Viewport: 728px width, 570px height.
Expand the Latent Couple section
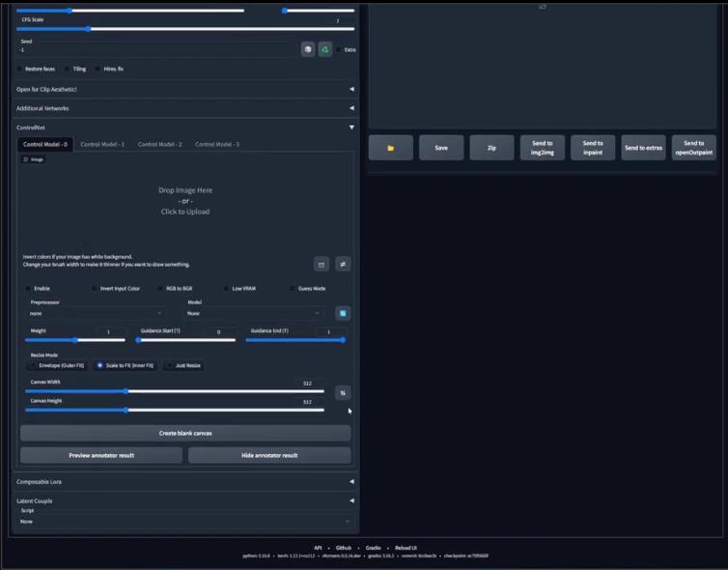tap(185, 500)
